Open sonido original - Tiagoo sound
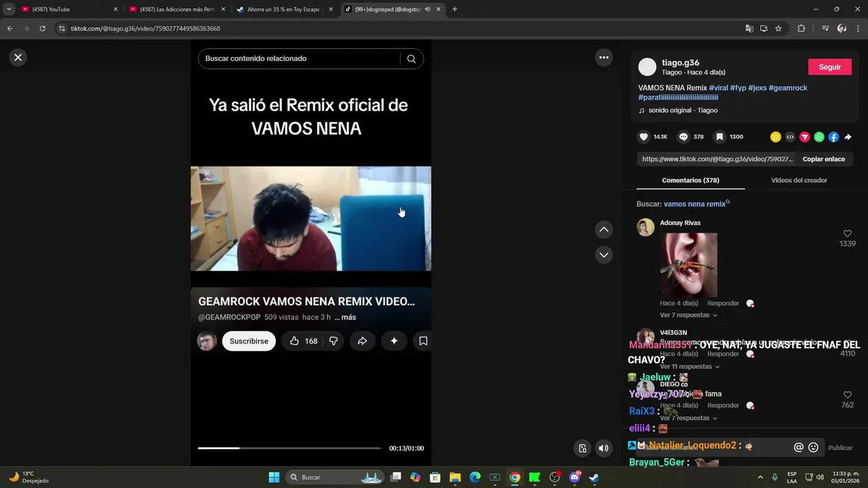The height and width of the screenshot is (488, 868). 683,110
